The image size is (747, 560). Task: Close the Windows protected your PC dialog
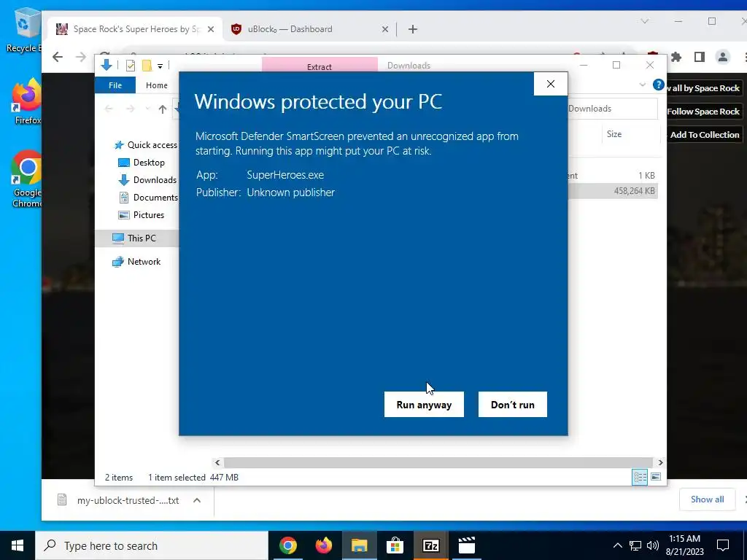551,84
